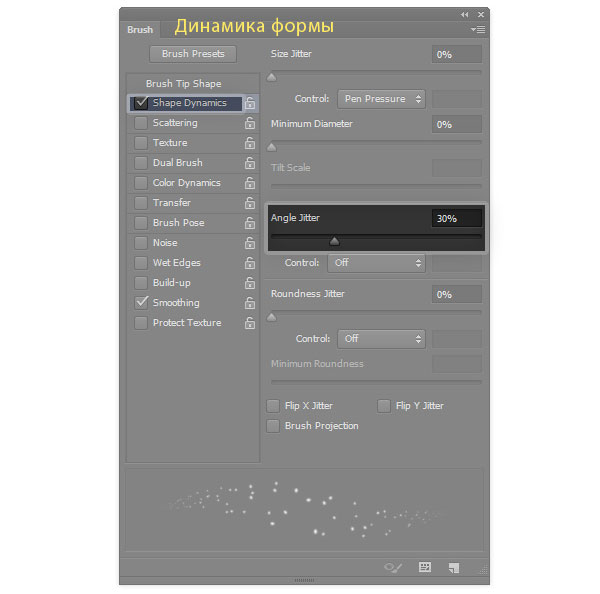Click the live tip brush preview toggle icon
This screenshot has width=600, height=594.
tap(393, 567)
